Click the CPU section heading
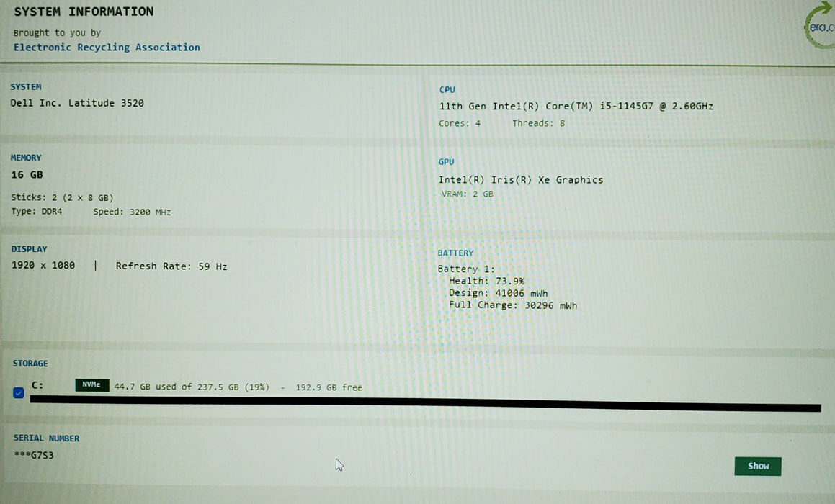 click(x=447, y=90)
